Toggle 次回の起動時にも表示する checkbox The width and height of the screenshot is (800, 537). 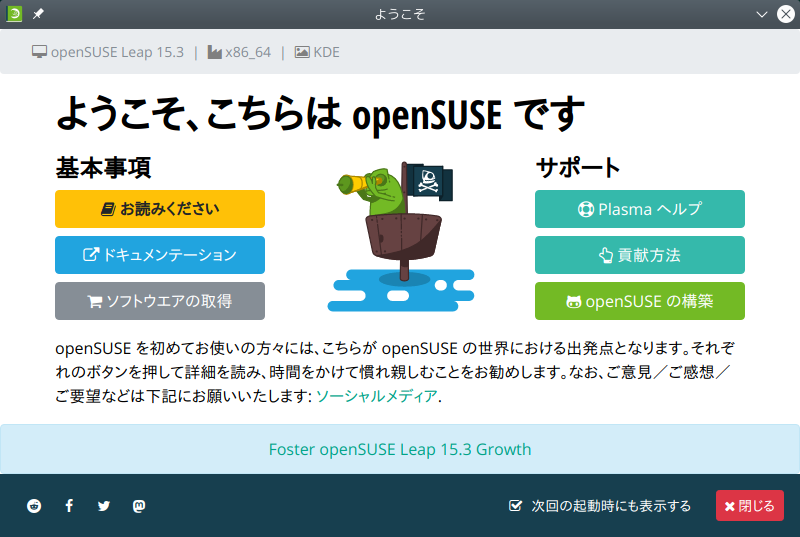515,505
